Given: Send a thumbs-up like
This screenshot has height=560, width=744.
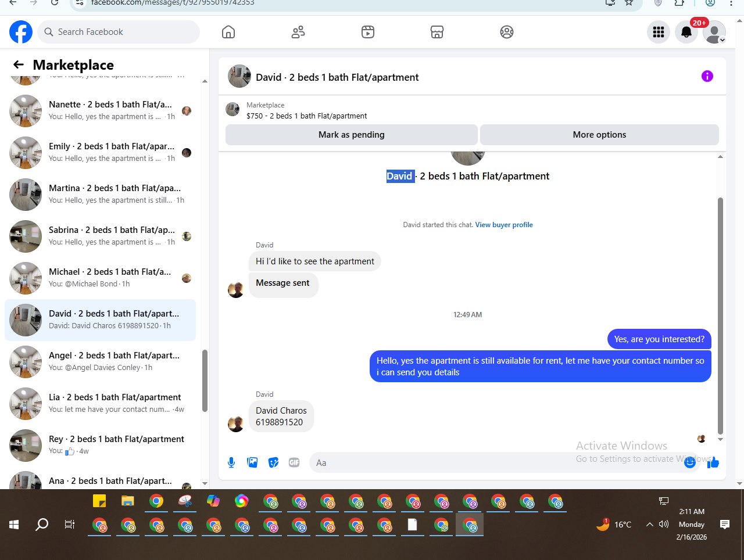Looking at the screenshot, I should point(714,462).
